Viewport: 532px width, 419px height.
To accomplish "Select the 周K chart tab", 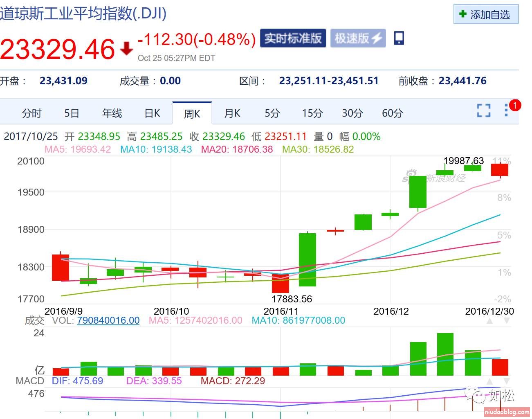I will (192, 113).
